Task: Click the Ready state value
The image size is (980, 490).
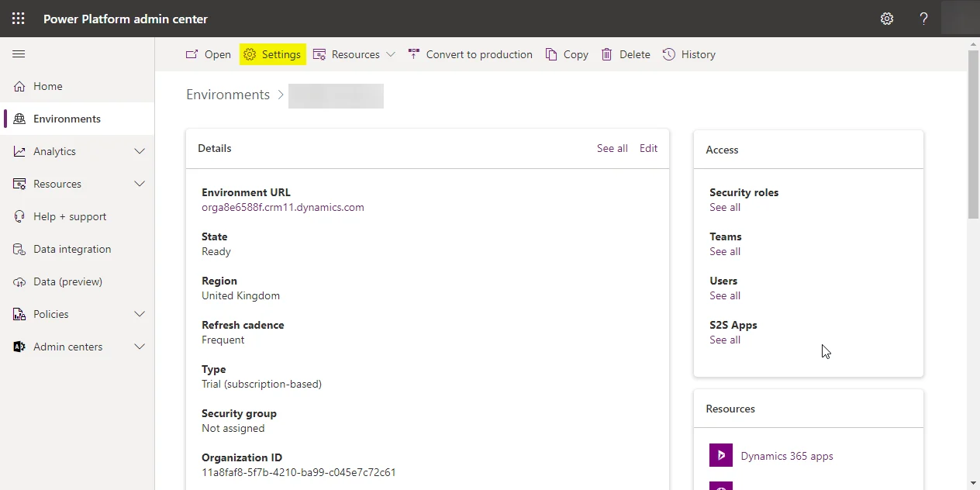Action: click(216, 251)
